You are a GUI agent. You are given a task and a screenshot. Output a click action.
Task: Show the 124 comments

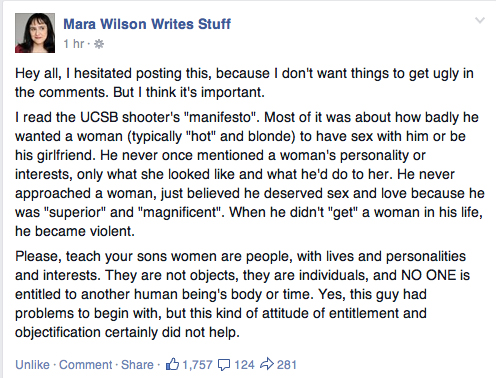[x=244, y=365]
